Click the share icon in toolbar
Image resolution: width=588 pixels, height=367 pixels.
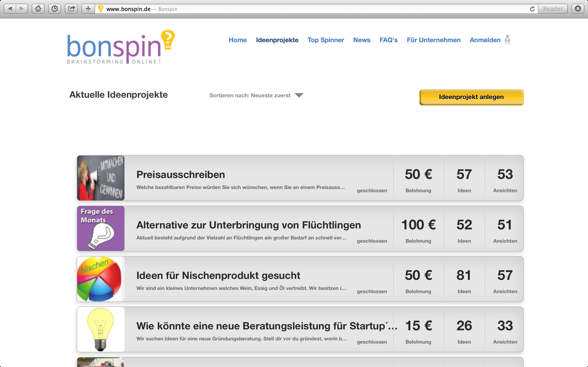tap(71, 9)
